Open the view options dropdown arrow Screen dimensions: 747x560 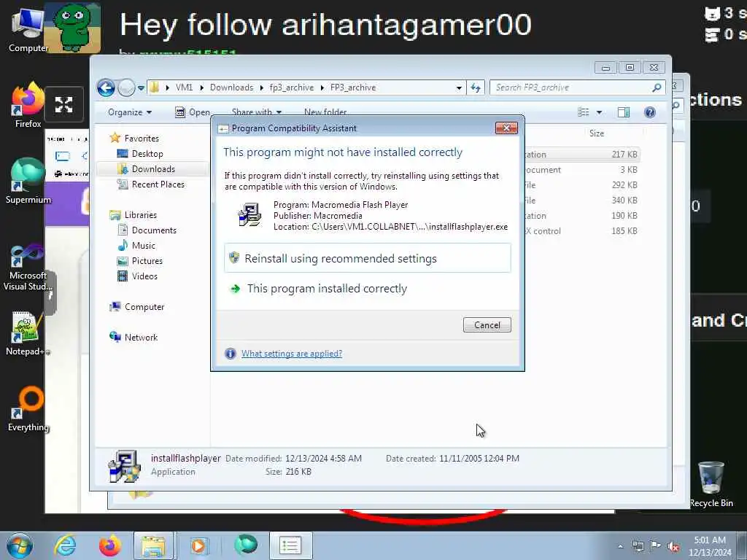point(600,112)
